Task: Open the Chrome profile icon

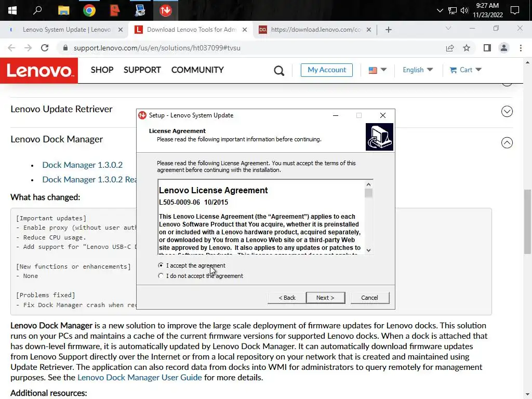Action: tap(504, 48)
